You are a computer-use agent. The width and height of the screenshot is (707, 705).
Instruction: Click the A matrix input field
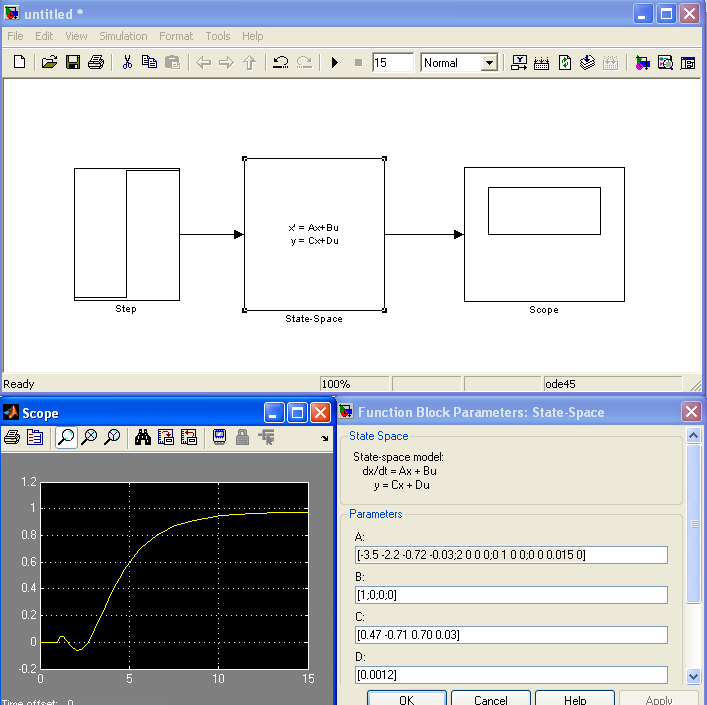(x=511, y=555)
